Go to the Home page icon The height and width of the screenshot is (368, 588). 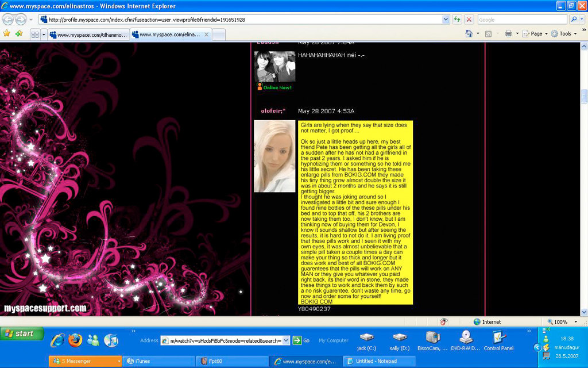[469, 34]
